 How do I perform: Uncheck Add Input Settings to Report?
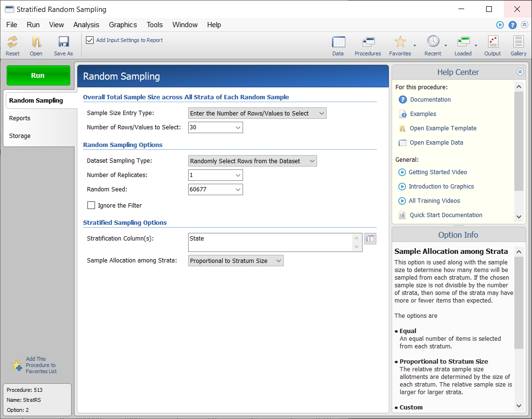point(90,40)
